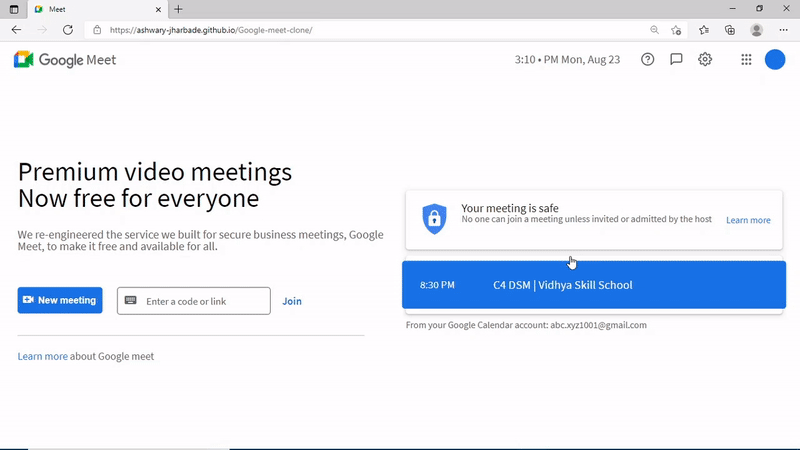The height and width of the screenshot is (450, 800).
Task: Click the abc.xyz1001@gmail.com calendar account text
Action: tap(598, 325)
